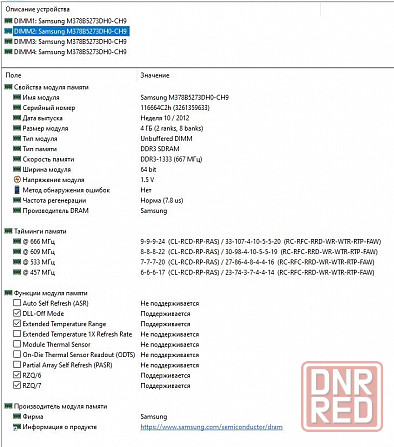This screenshot has width=394, height=447.
Task: Click the value DDR3-1333 (667 МГц)
Action: [x=171, y=159]
